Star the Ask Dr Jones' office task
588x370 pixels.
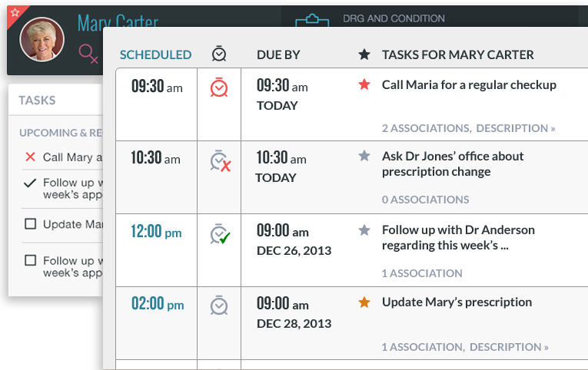pyautogui.click(x=364, y=155)
